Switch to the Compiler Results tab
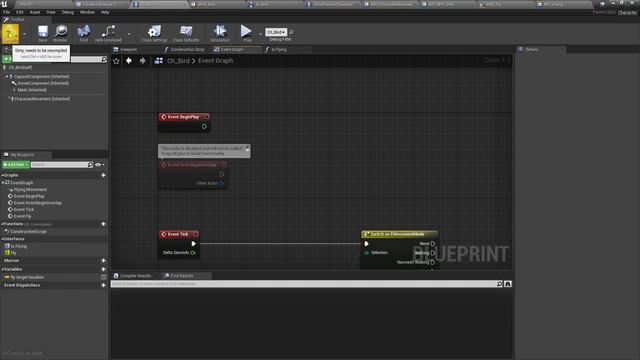The width and height of the screenshot is (640, 360). (x=136, y=276)
